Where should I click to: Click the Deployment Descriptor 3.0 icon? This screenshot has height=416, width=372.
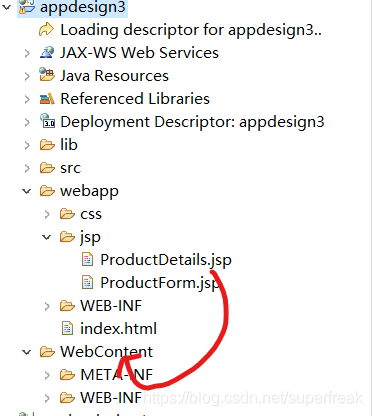click(x=47, y=121)
